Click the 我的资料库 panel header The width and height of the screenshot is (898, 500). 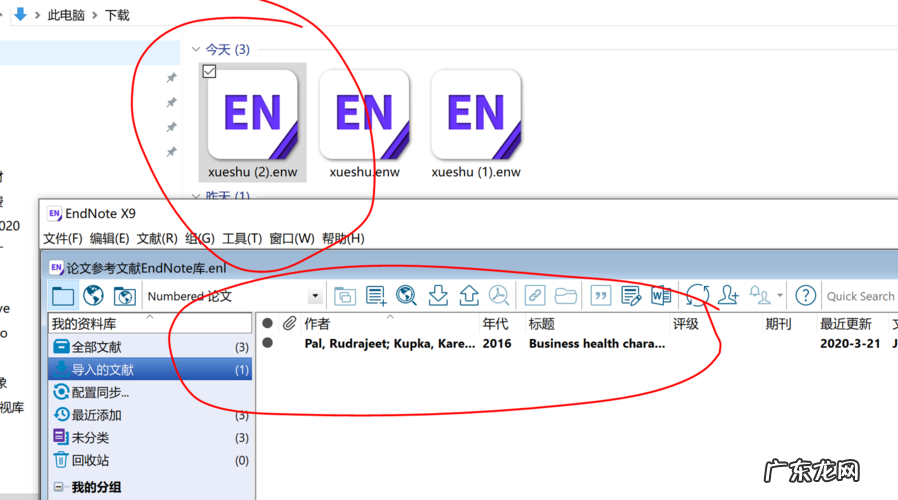pyautogui.click(x=151, y=324)
